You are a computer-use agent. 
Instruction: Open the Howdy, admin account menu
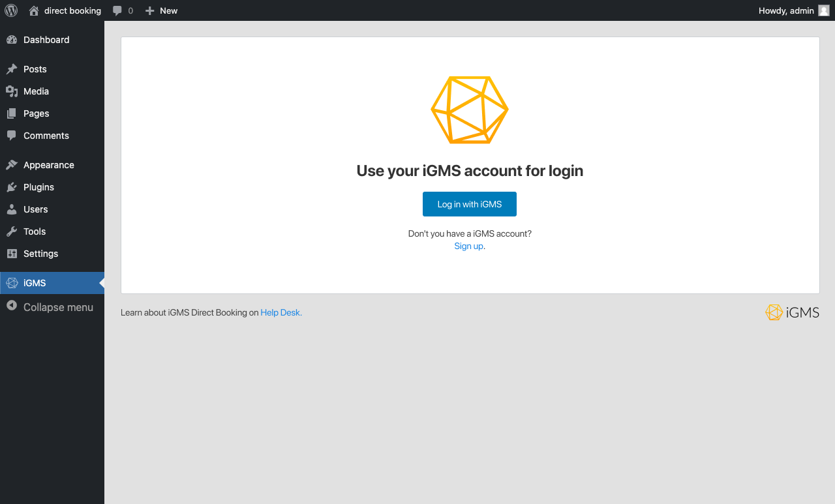[x=793, y=10]
